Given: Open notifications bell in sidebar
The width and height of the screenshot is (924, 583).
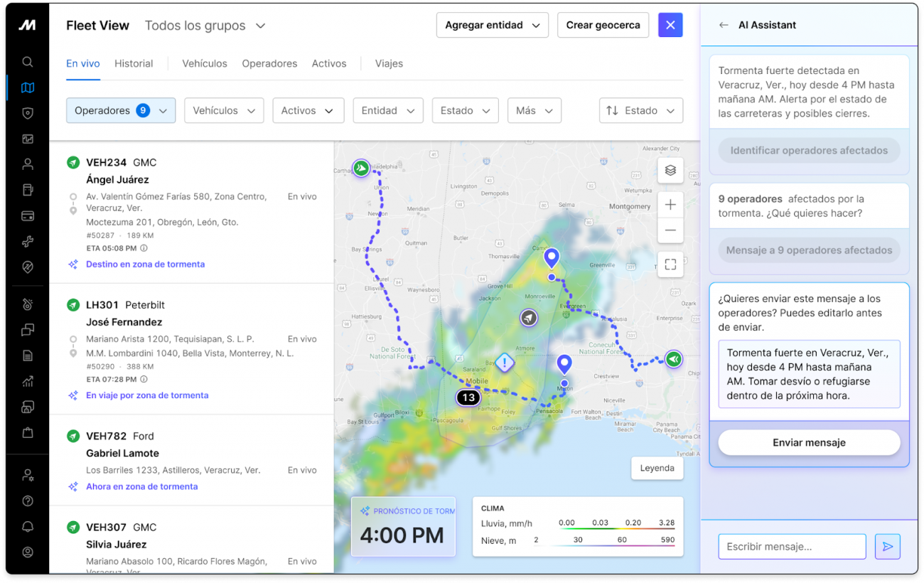Looking at the screenshot, I should 28,526.
